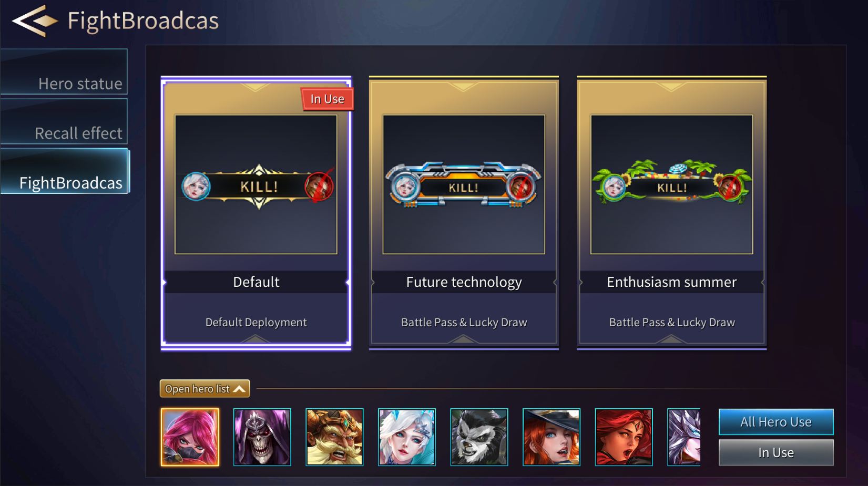Choose the hooded skull hero portrait
This screenshot has width=868, height=486.
point(262,437)
